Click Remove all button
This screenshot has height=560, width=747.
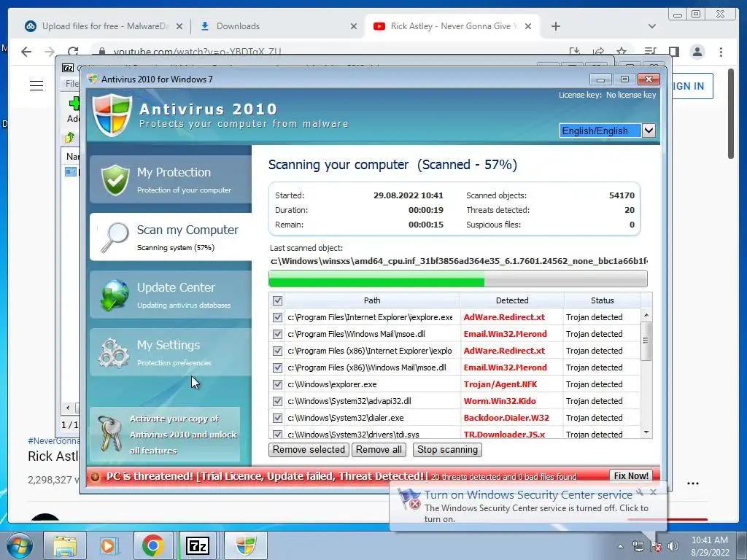tap(379, 449)
